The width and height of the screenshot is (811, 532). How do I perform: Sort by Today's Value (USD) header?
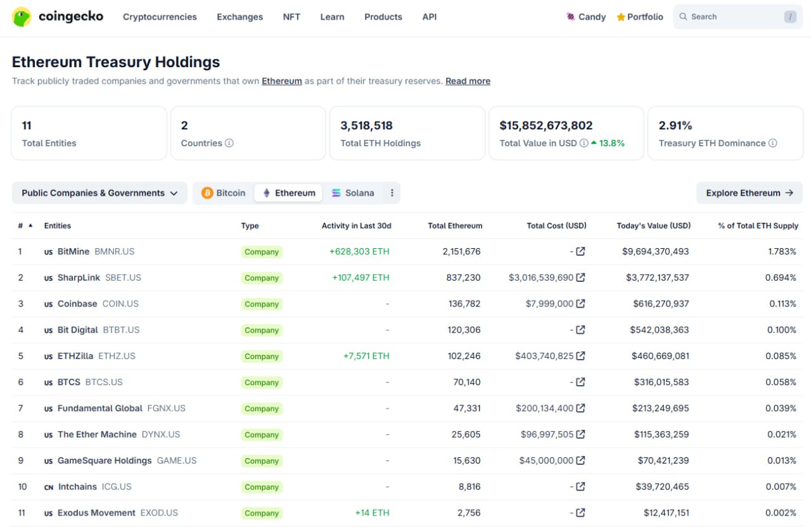click(653, 225)
